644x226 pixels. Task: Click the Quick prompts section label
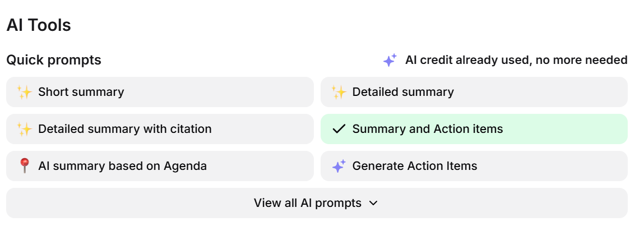coord(54,60)
